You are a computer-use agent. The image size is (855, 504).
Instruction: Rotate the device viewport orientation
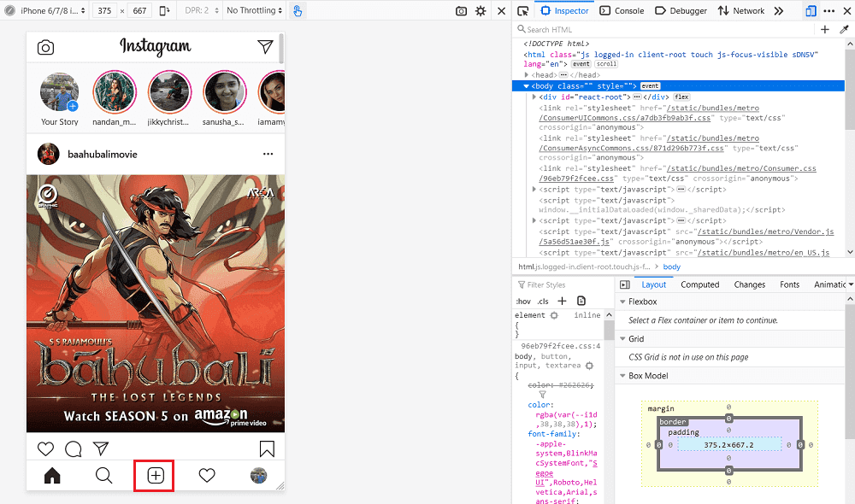[167, 11]
